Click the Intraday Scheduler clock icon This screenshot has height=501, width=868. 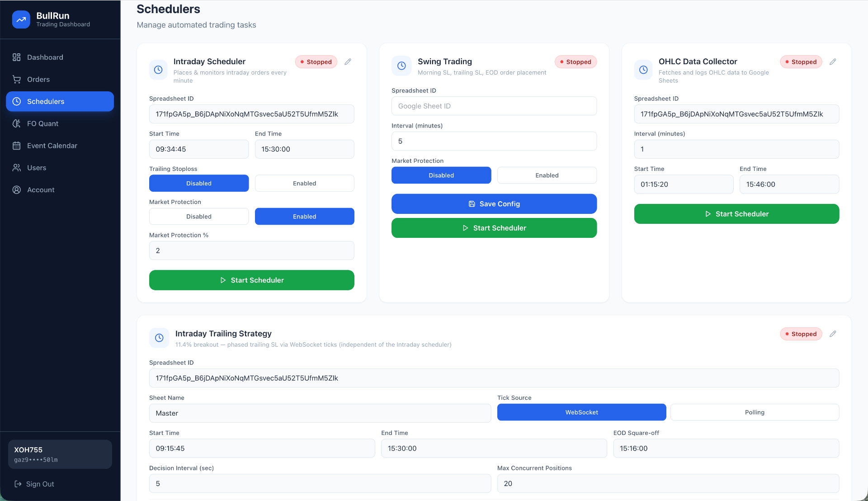[x=158, y=70]
